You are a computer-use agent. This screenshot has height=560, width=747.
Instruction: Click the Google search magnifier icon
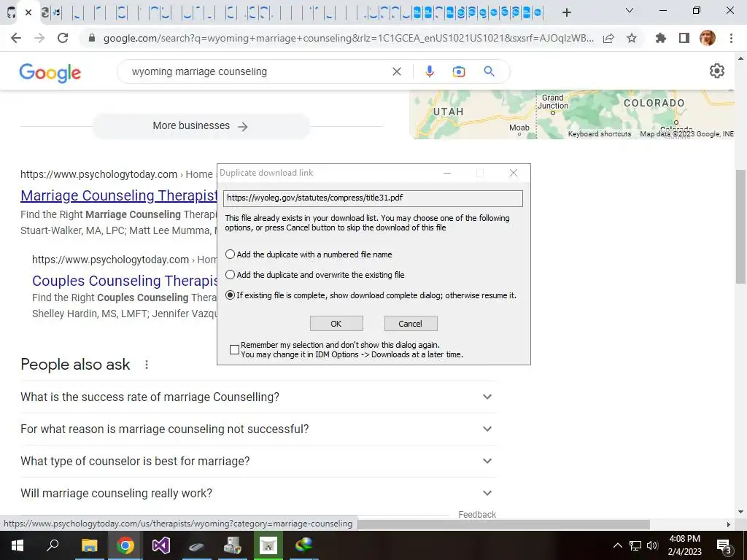(x=489, y=71)
